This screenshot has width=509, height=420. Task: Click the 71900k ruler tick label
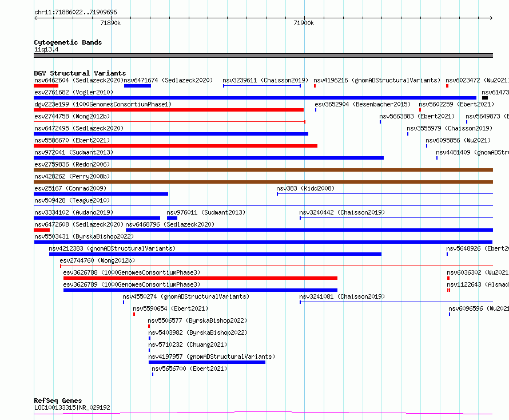(304, 23)
